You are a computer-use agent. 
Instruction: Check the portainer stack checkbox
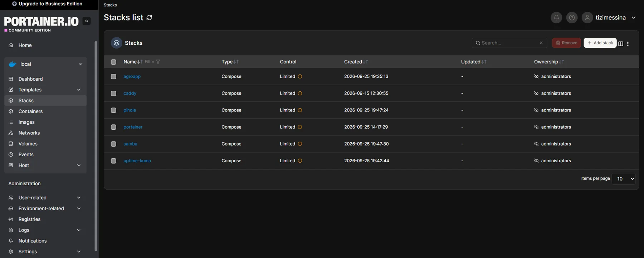point(113,127)
